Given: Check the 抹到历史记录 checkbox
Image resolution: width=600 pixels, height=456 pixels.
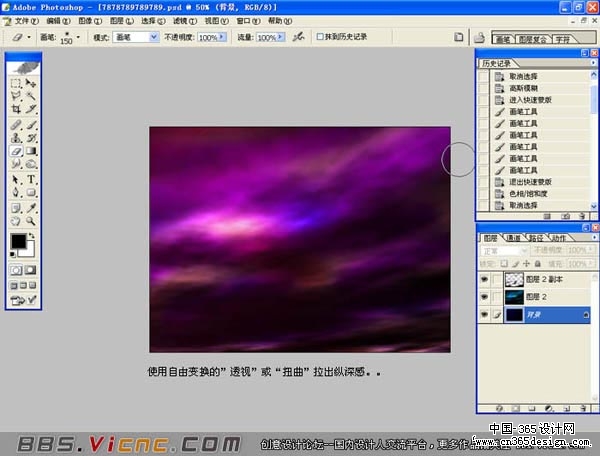Looking at the screenshot, I should (320, 37).
